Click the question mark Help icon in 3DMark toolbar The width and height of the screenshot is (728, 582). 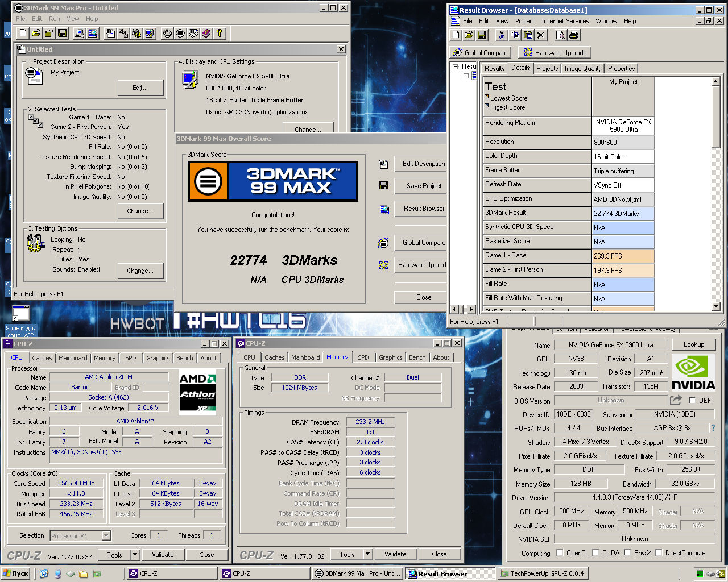220,34
